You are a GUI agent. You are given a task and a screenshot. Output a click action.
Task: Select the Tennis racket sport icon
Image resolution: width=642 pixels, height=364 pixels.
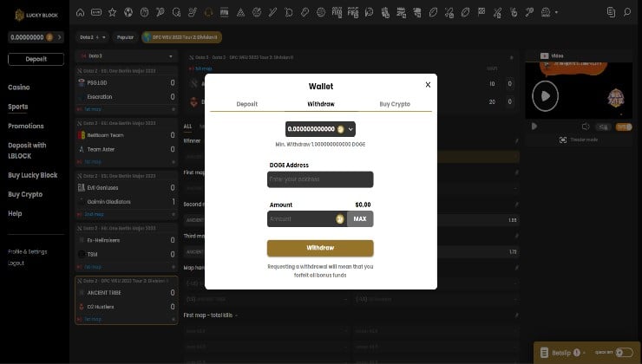160,13
